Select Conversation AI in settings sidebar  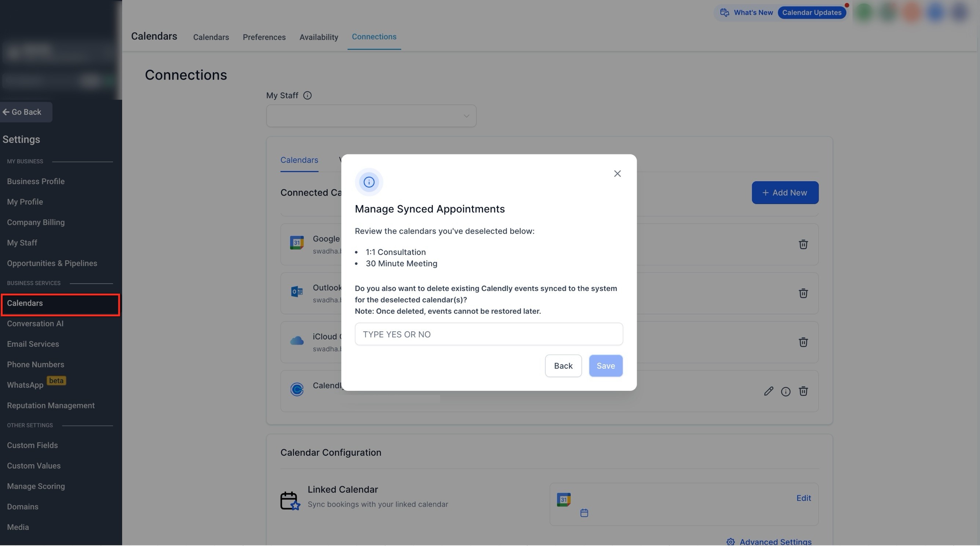pos(35,323)
